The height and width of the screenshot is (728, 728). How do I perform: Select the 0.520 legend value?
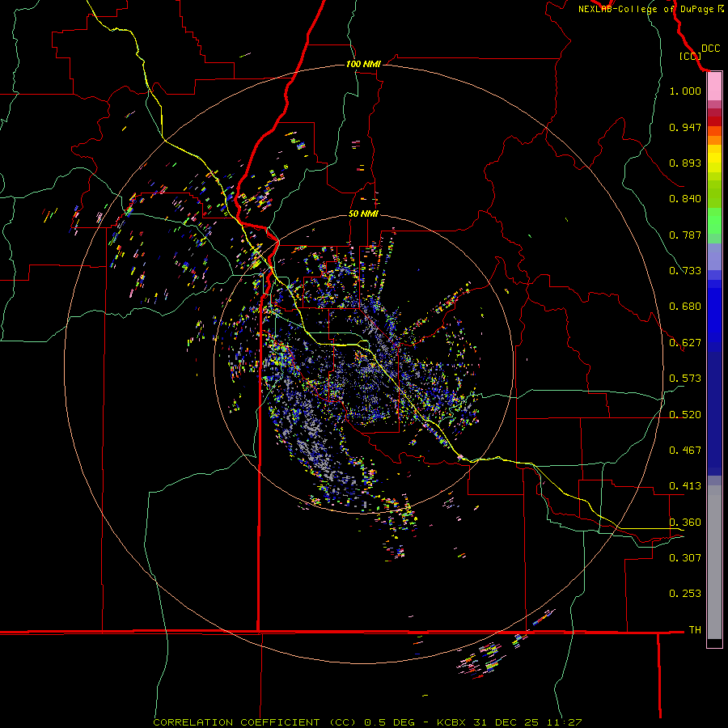(685, 415)
